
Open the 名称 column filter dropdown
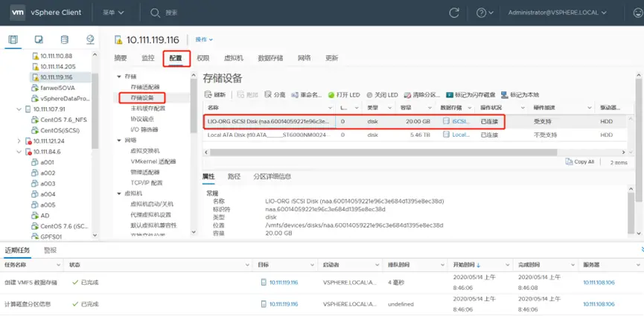coord(330,108)
